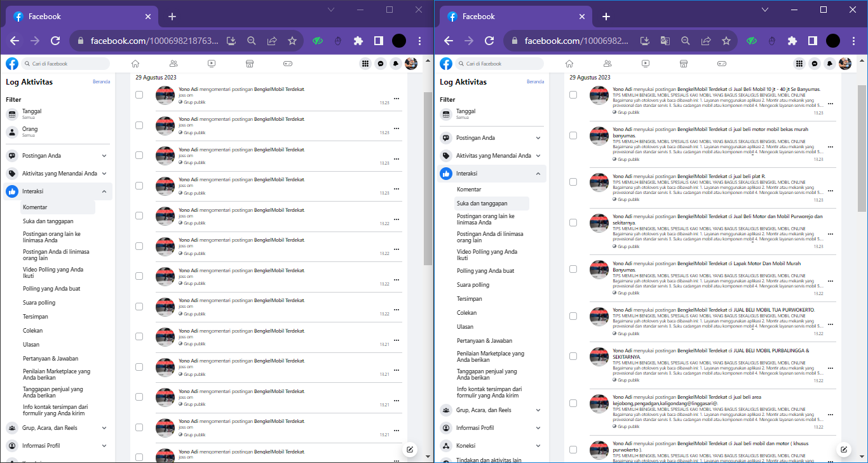Click right window page scrollbar
The width and height of the screenshot is (868, 463).
[x=862, y=148]
